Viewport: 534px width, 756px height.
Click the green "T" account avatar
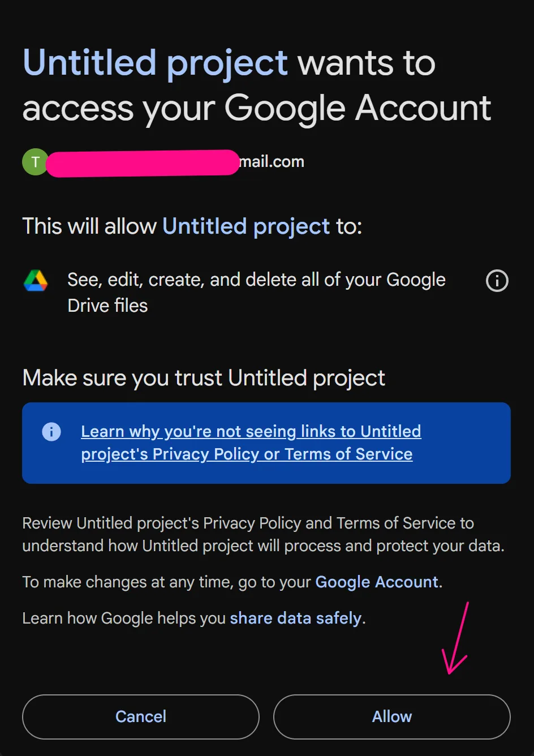point(35,161)
